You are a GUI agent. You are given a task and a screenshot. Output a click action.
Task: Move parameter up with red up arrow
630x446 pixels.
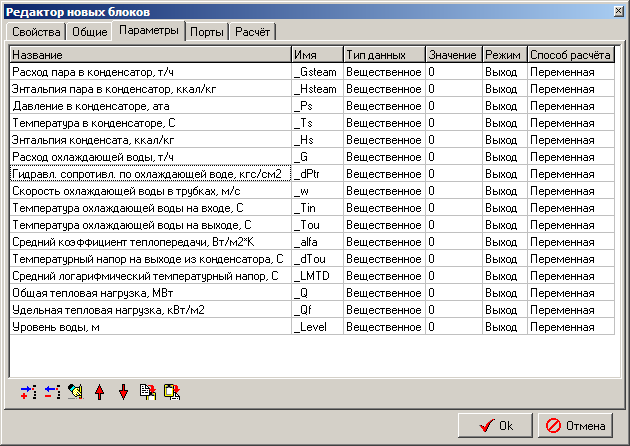[x=100, y=393]
